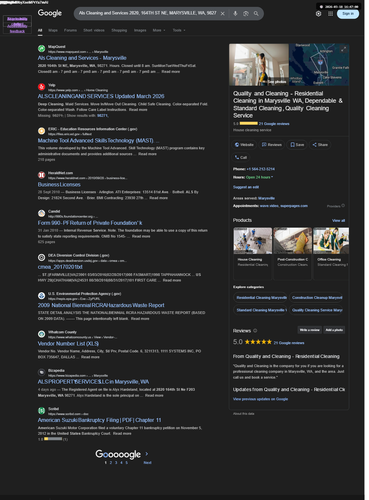Open Als Cleaning and Services - Marysville result
Viewport: 369px width, 500px height.
coord(82,58)
